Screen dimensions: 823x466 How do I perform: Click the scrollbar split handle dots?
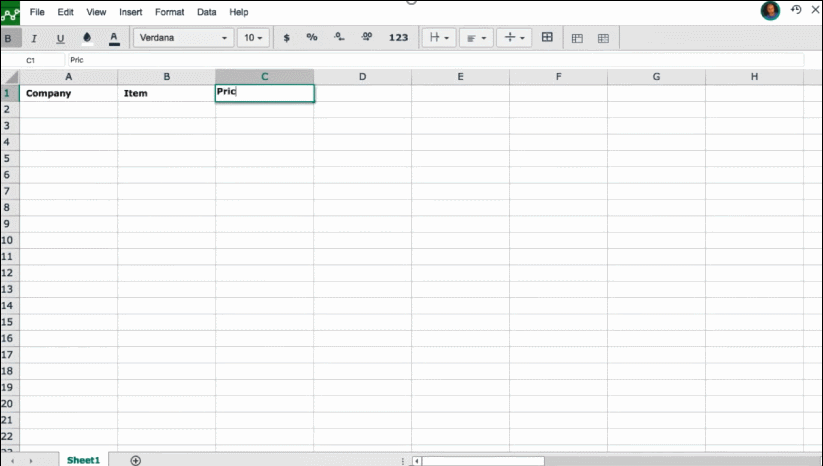tap(403, 461)
